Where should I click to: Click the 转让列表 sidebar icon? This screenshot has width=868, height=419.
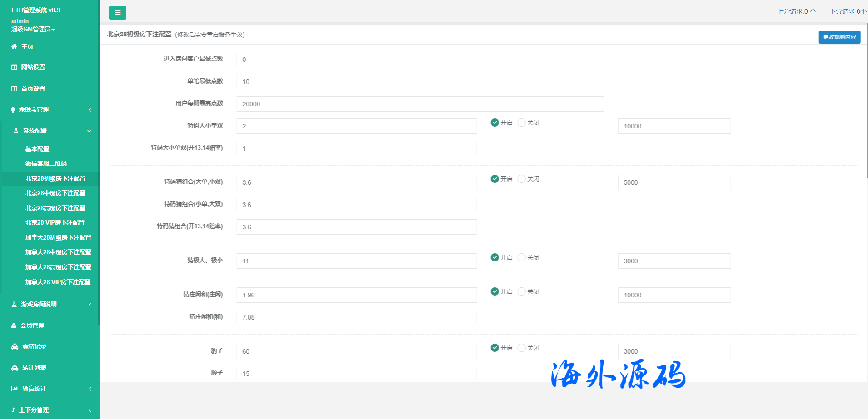click(x=15, y=368)
